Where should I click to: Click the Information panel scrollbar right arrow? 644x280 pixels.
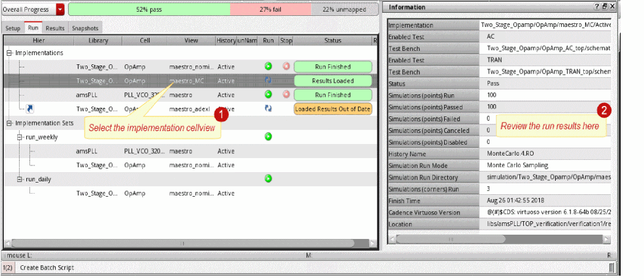point(607,239)
